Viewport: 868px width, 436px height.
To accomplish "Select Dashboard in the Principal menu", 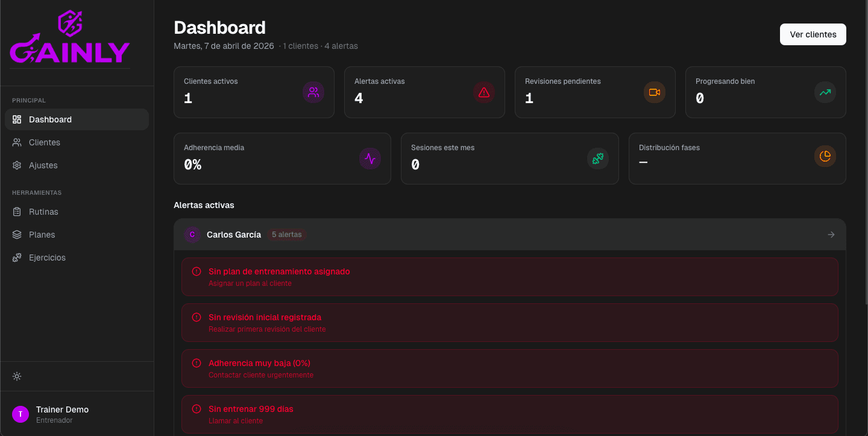I will (x=50, y=119).
